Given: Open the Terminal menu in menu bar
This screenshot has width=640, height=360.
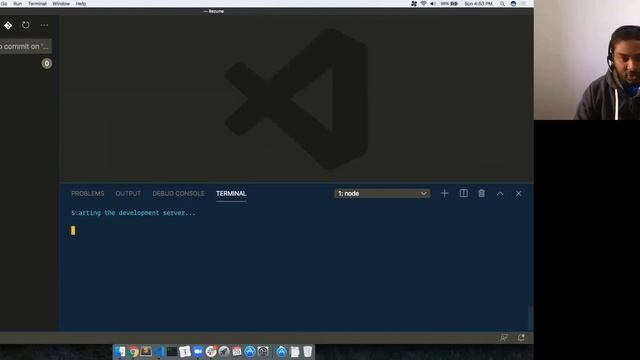Looking at the screenshot, I should click(x=37, y=4).
